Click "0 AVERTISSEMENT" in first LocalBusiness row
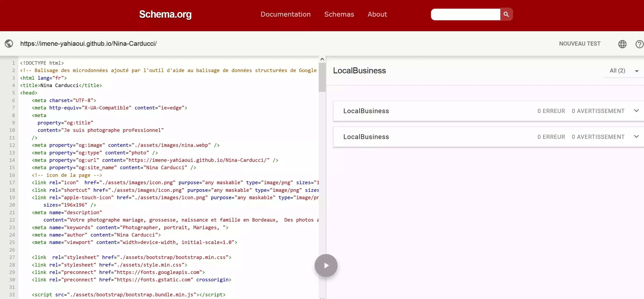The width and height of the screenshot is (644, 299). click(598, 111)
